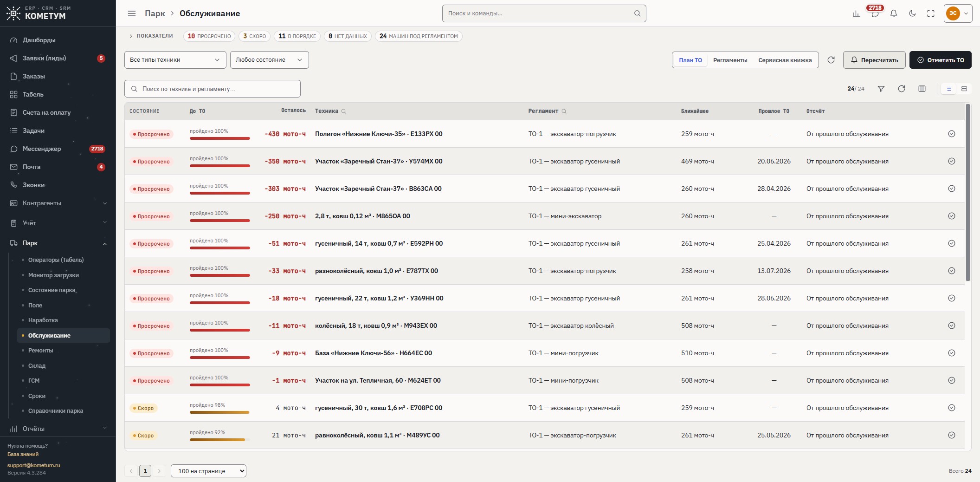
Task: Switch to Сервисная книжка tab
Action: click(785, 60)
